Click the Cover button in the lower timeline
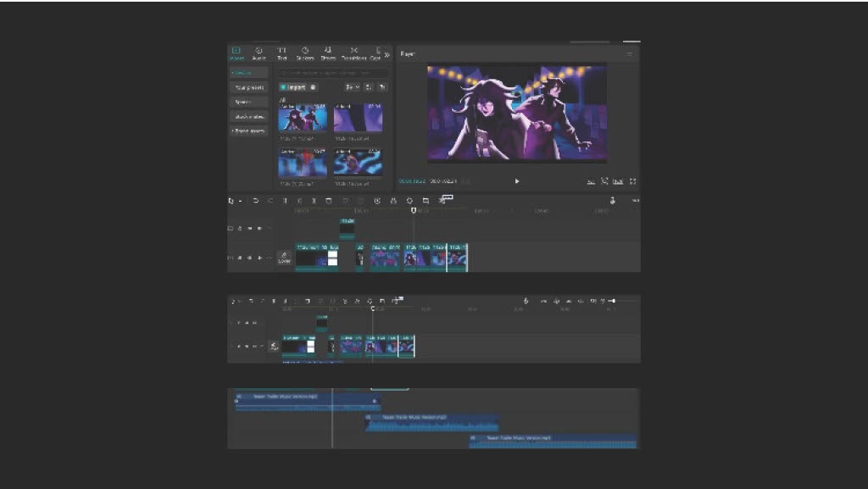 click(x=274, y=347)
